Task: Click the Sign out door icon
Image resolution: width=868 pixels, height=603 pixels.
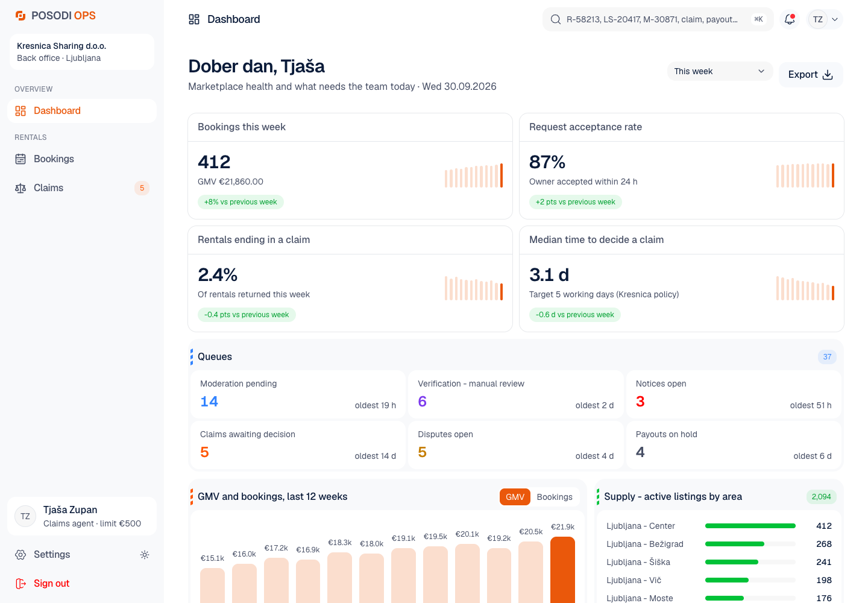Action: point(20,584)
